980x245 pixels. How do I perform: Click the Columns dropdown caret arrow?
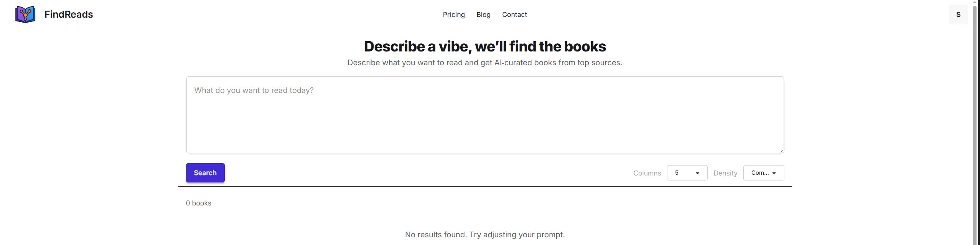(697, 173)
